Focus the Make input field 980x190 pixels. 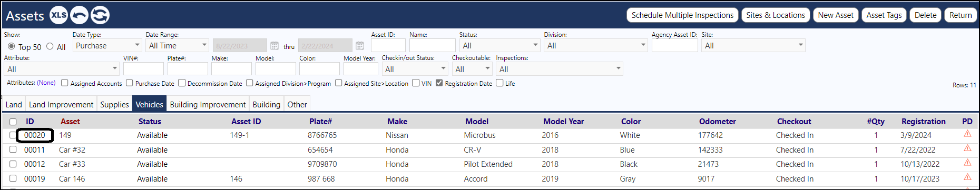pos(231,69)
